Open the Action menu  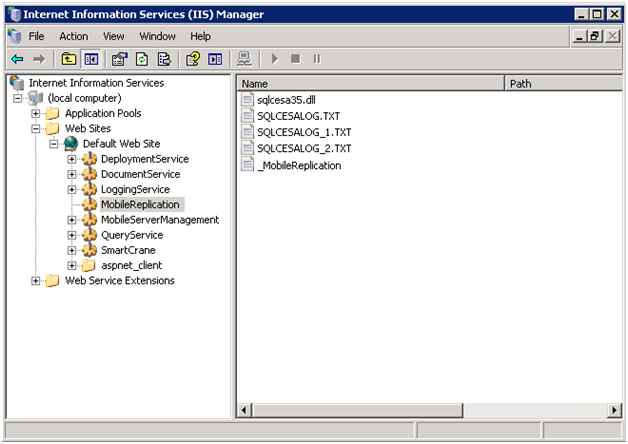(x=73, y=36)
